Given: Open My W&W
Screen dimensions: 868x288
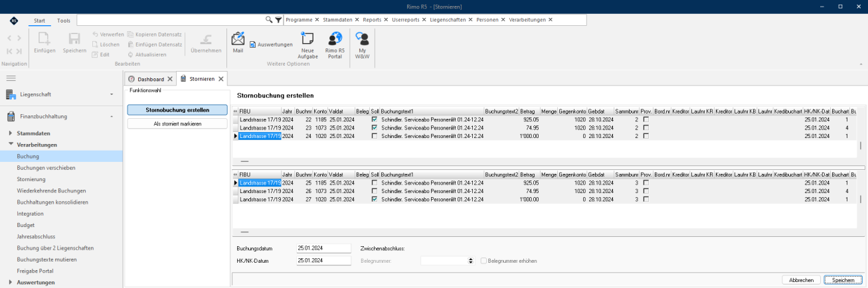Looking at the screenshot, I should 362,45.
